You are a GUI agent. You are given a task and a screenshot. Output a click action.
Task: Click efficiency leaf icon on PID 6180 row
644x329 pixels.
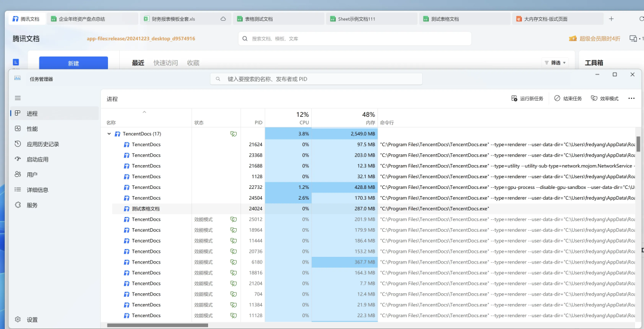(x=233, y=262)
